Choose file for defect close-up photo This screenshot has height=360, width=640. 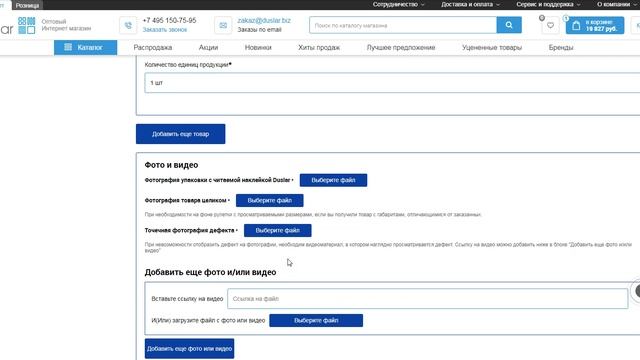(x=278, y=231)
